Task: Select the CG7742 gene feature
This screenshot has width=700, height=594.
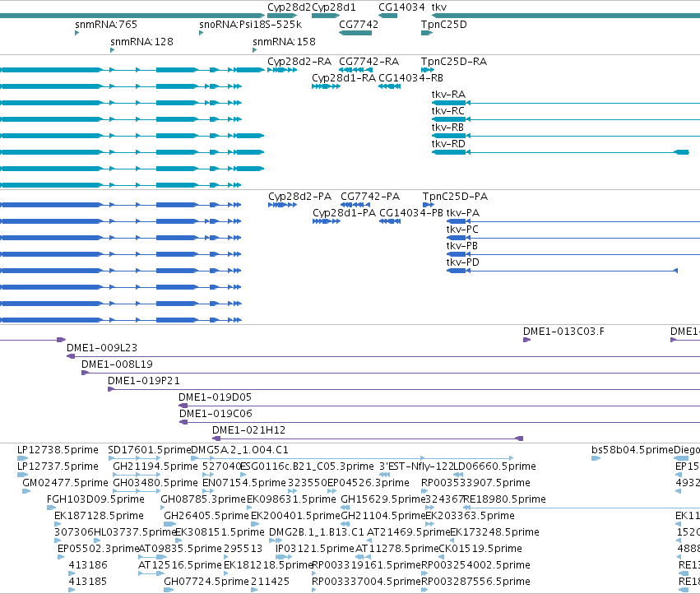Action: click(355, 33)
